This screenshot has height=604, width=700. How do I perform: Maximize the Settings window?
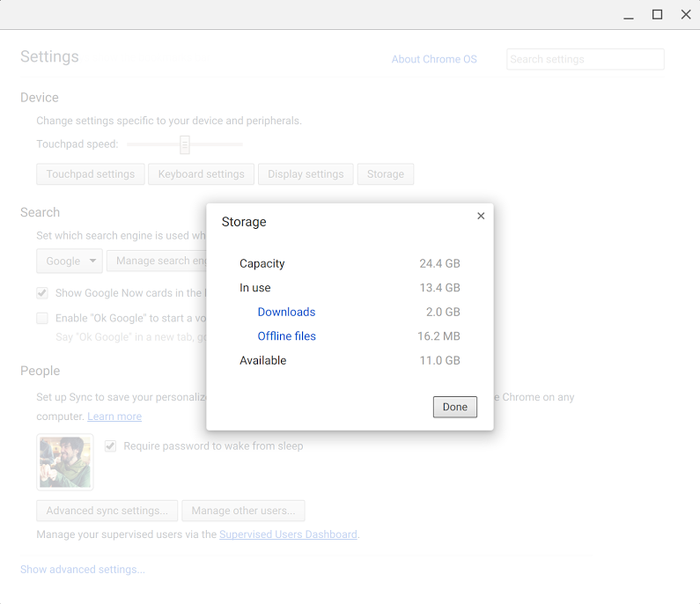pos(657,15)
